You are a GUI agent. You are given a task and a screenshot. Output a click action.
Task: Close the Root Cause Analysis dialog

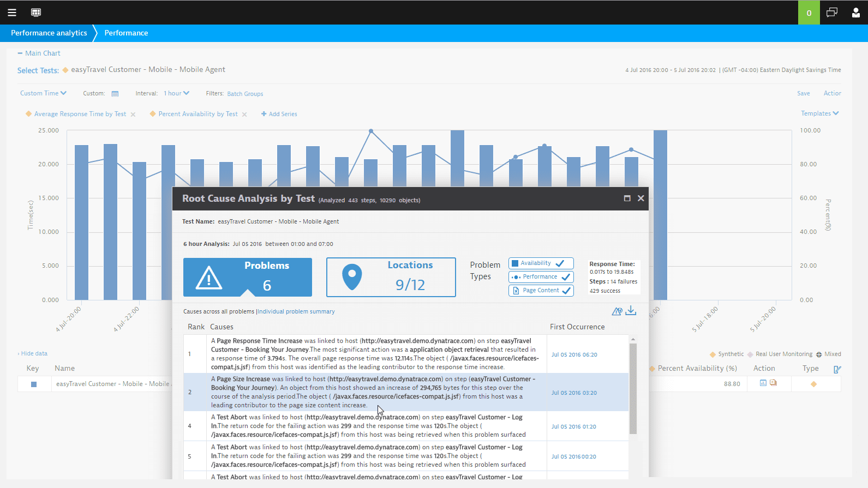[x=641, y=198]
